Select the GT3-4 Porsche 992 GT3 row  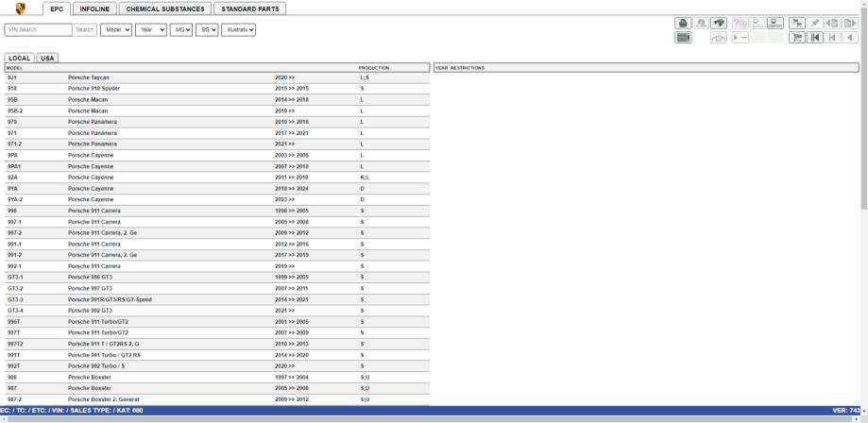click(x=217, y=311)
